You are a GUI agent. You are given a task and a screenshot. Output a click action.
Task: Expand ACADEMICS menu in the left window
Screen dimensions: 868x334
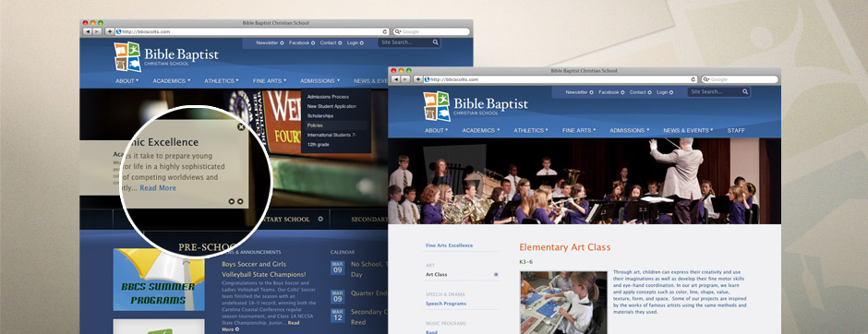click(172, 81)
